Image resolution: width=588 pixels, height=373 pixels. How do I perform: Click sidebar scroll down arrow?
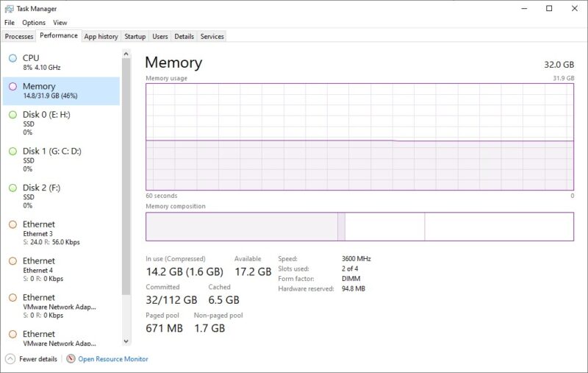coord(126,341)
